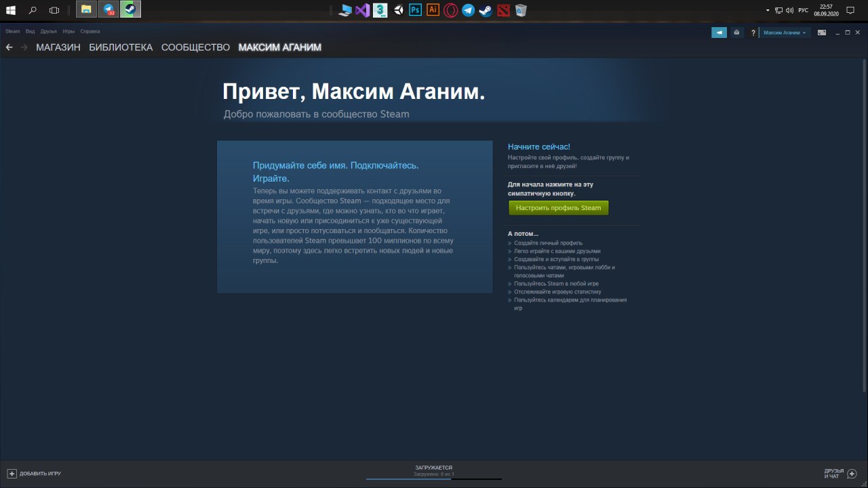This screenshot has width=868, height=488.
Task: Click the Настроить профиль Steam button
Action: [558, 208]
